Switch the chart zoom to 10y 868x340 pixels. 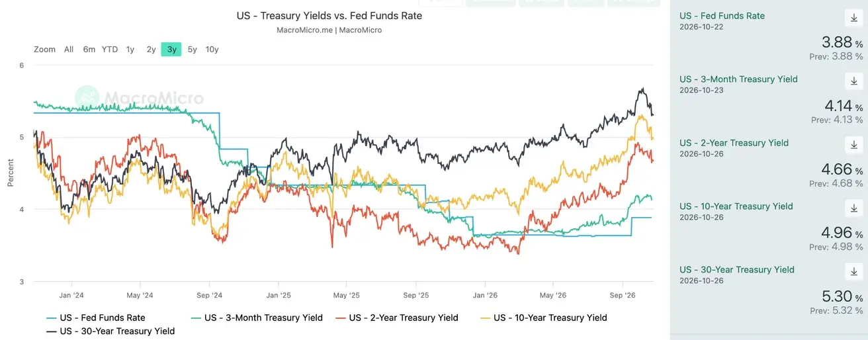[x=212, y=50]
